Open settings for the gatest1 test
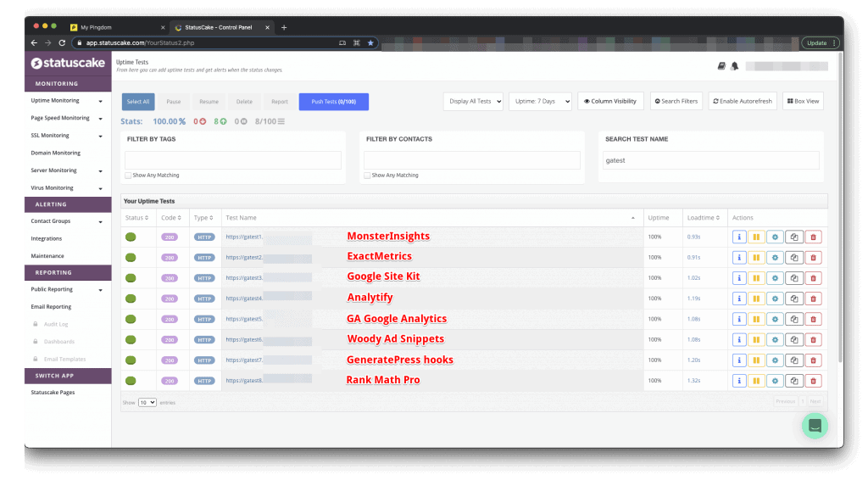868x480 pixels. click(x=775, y=237)
